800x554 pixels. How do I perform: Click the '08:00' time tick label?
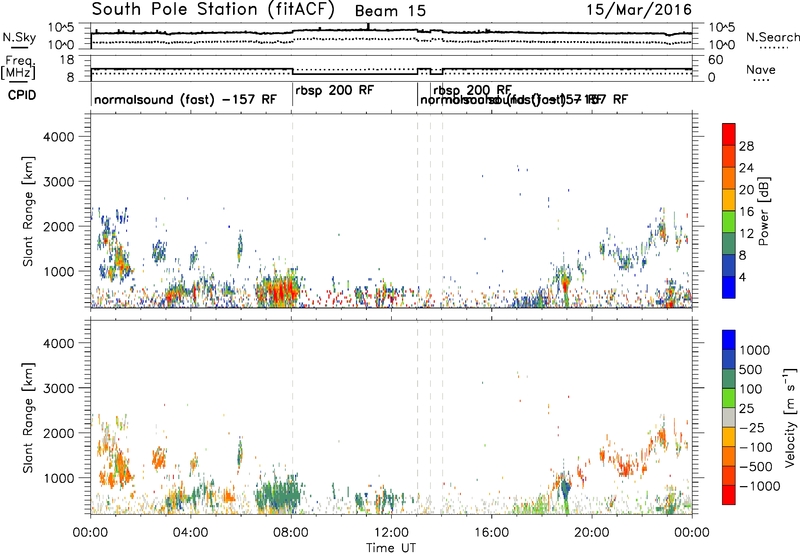click(291, 533)
